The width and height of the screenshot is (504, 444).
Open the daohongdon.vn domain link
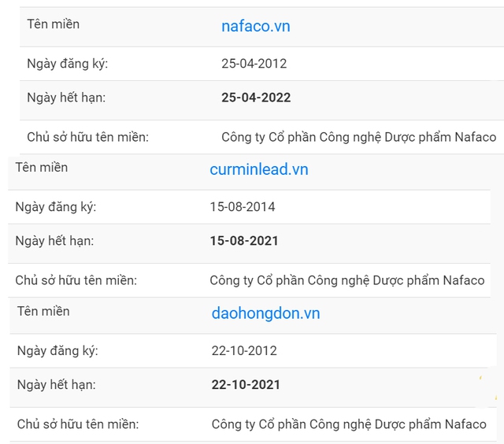tap(265, 313)
